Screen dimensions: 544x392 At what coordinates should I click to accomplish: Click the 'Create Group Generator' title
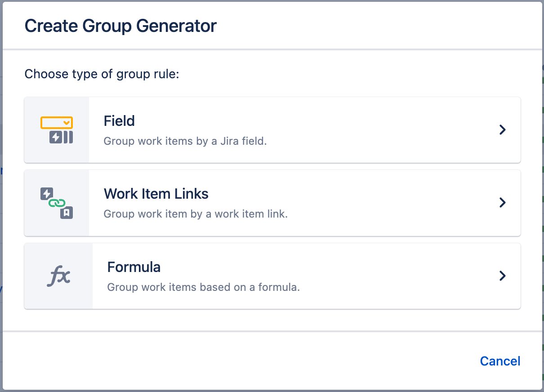click(120, 26)
